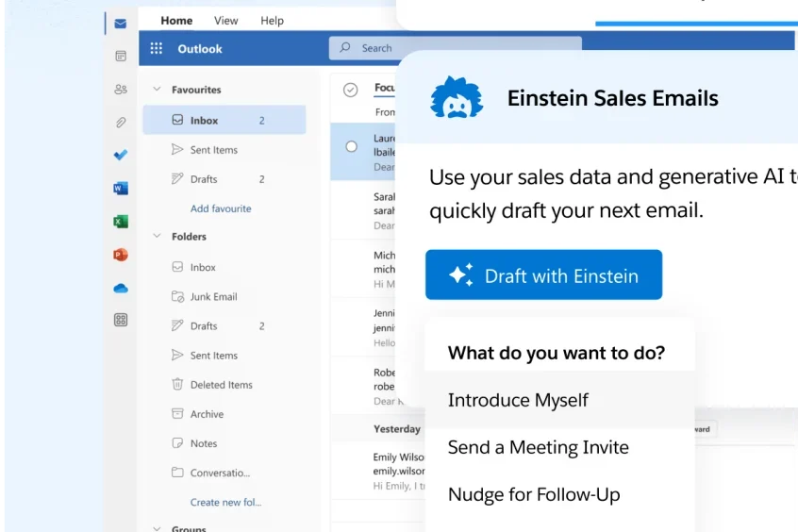Open the View tab
Screen dimensions: 798x532
(226, 21)
